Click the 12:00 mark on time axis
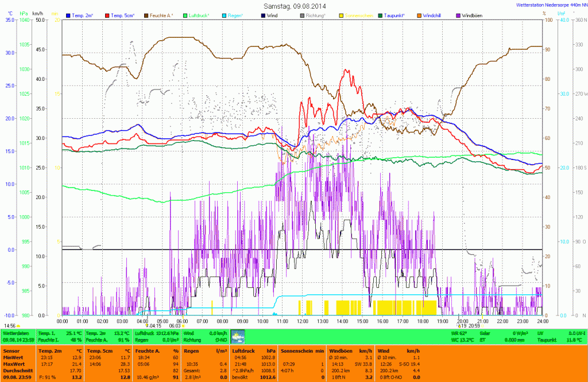Image resolution: width=588 pixels, height=382 pixels. click(302, 321)
